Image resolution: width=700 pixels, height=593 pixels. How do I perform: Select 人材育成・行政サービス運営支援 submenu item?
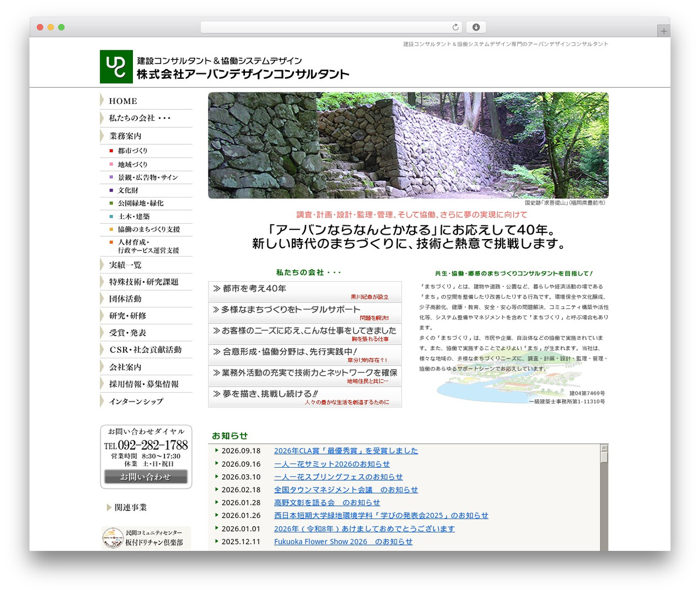[146, 246]
